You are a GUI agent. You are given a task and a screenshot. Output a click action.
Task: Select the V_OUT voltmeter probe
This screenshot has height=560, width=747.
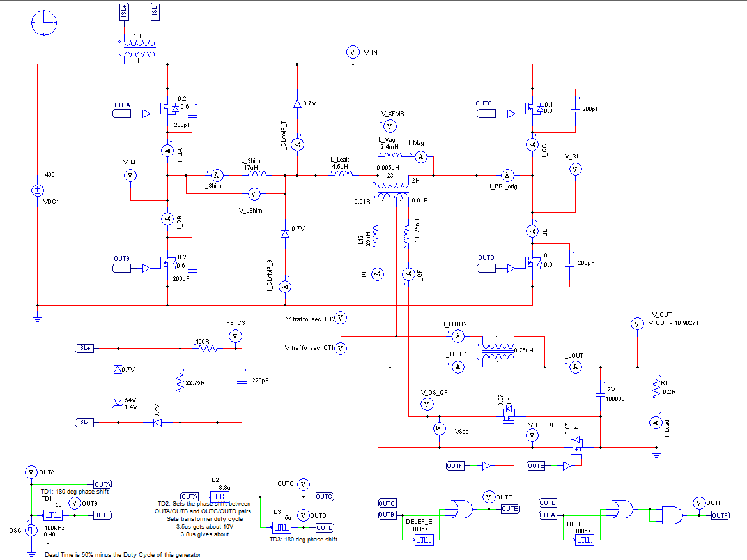pos(637,324)
